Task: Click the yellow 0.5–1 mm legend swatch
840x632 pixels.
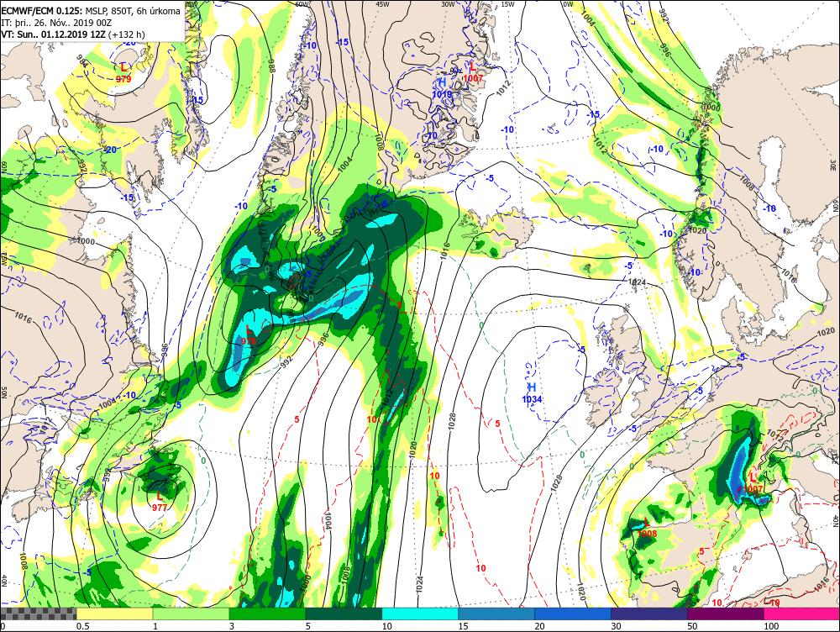Action: click(x=114, y=614)
